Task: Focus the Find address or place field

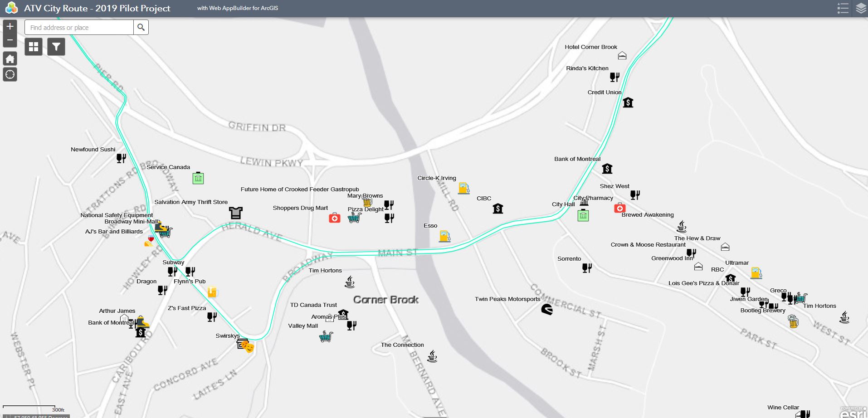Action: pyautogui.click(x=79, y=27)
